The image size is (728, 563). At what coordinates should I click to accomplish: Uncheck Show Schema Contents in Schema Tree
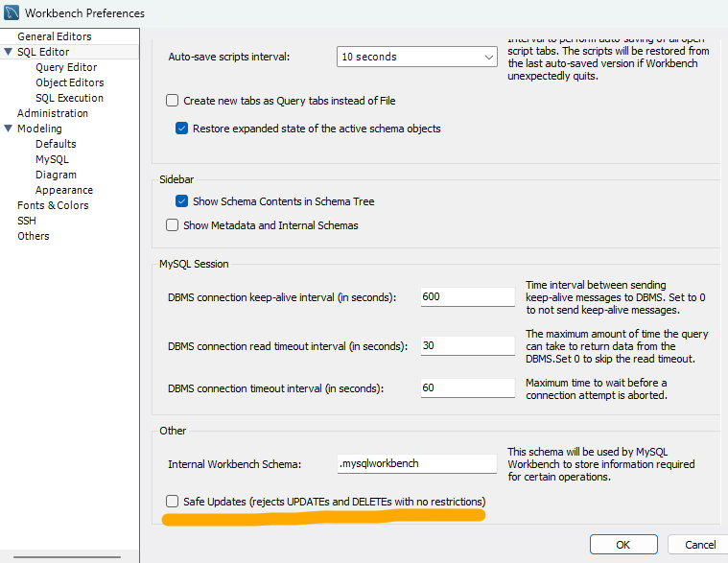(x=181, y=201)
